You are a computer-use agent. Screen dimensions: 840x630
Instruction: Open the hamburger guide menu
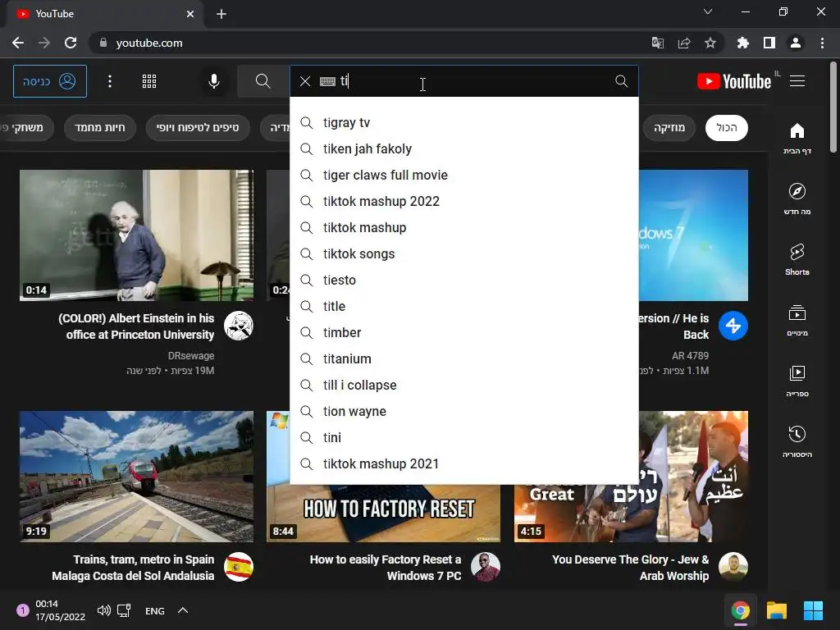click(797, 81)
